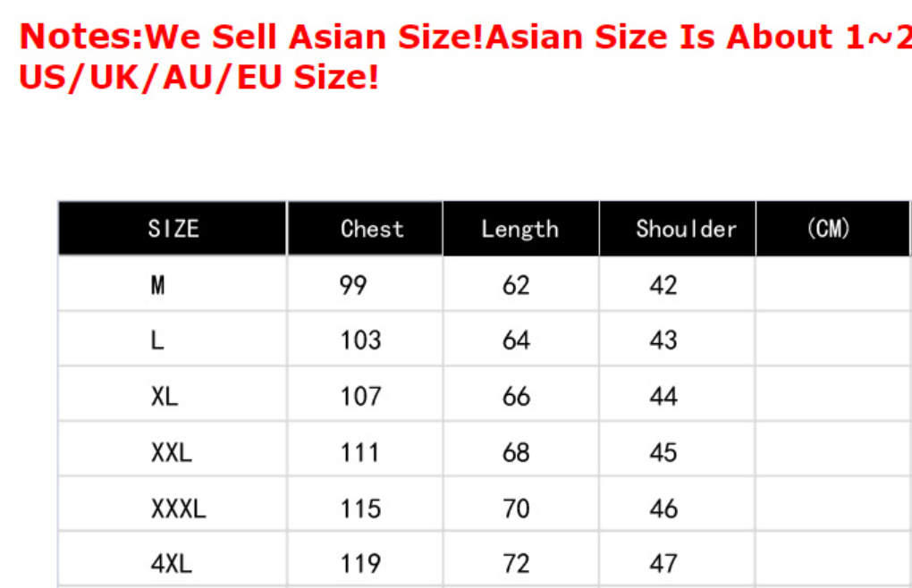This screenshot has height=588, width=912.
Task: Select the M size row label
Action: coord(158,285)
